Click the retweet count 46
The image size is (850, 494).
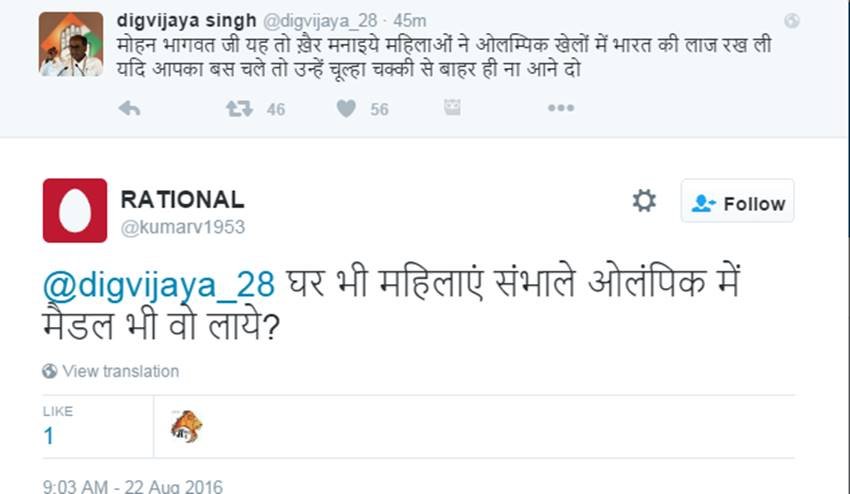(276, 109)
